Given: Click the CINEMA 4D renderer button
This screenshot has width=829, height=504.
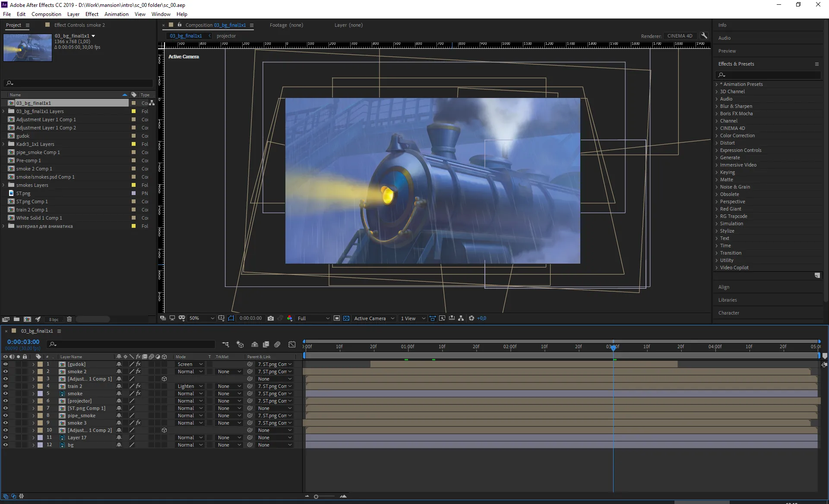Looking at the screenshot, I should point(680,36).
